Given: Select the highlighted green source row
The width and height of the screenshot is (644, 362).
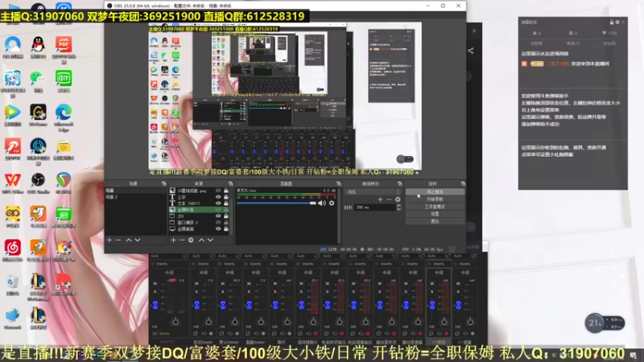Looking at the screenshot, I should point(199,210).
